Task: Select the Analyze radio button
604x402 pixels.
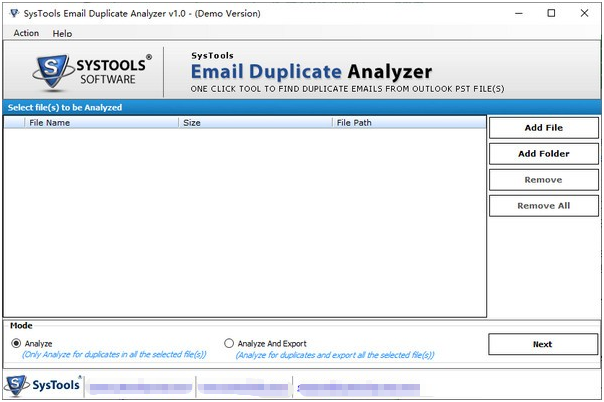Action: click(x=16, y=343)
